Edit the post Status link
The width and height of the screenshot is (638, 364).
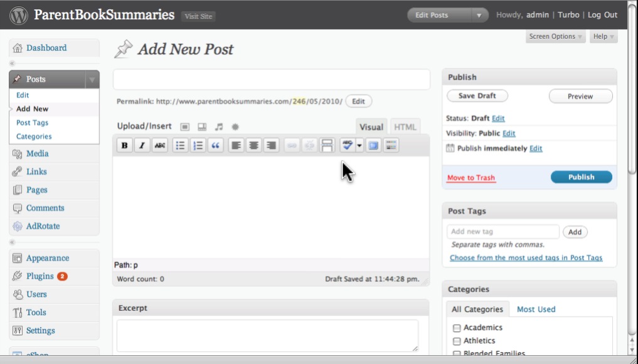tap(498, 118)
